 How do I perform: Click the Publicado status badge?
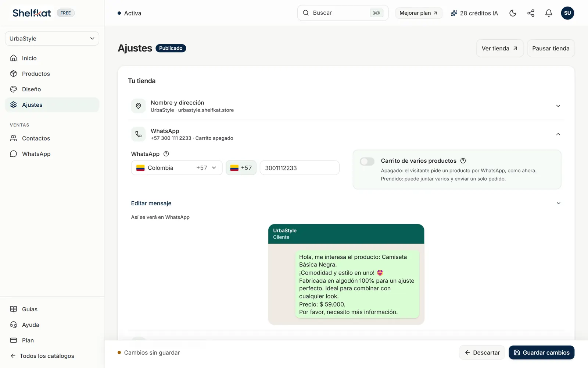(x=171, y=48)
